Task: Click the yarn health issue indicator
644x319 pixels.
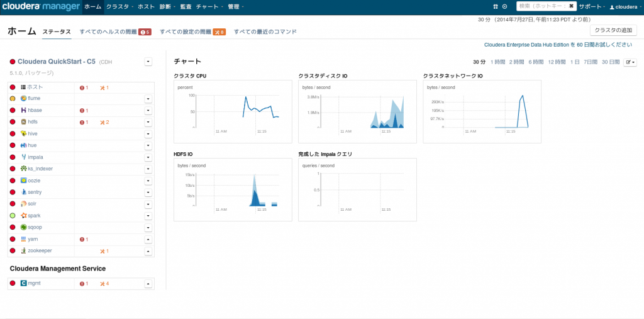Action: [84, 239]
